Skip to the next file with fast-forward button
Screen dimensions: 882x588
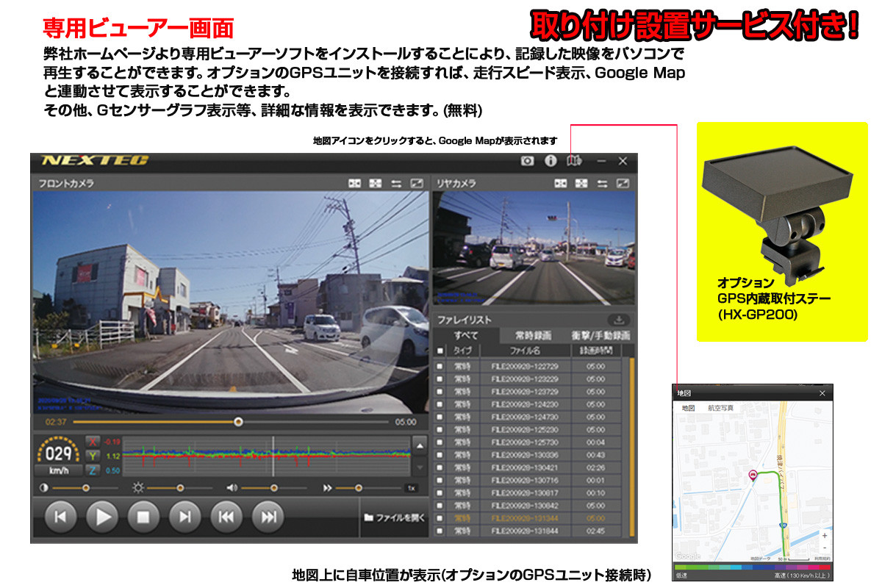[268, 517]
